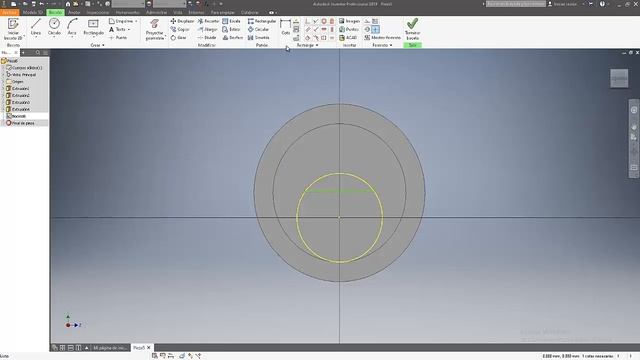Image resolution: width=640 pixels, height=360 pixels.
Task: Choose the Copiar tool
Action: [x=180, y=29]
